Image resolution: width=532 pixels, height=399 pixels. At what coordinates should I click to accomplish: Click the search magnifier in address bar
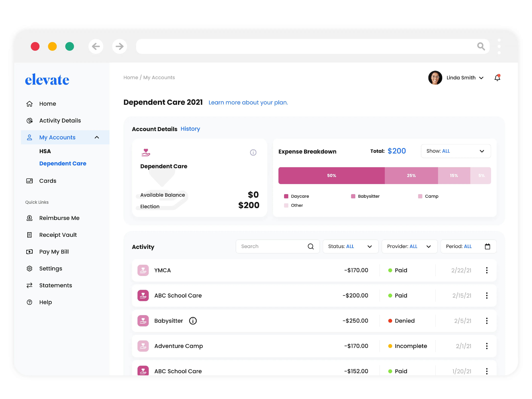click(x=481, y=46)
